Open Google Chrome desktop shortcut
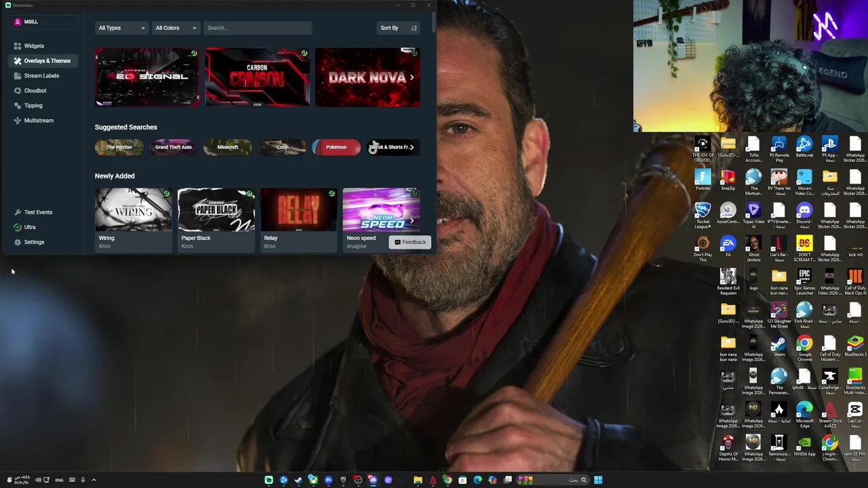Viewport: 868px width, 488px height. 804,349
